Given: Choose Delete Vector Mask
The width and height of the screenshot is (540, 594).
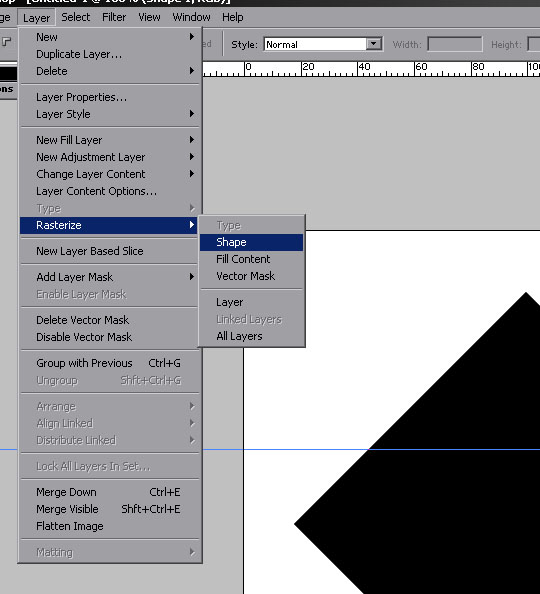Looking at the screenshot, I should click(110, 320).
